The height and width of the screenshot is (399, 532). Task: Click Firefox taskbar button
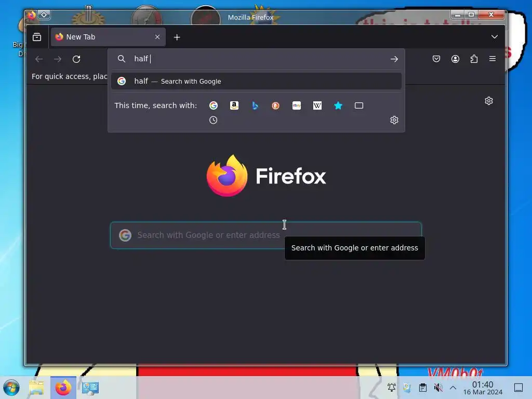click(x=63, y=388)
